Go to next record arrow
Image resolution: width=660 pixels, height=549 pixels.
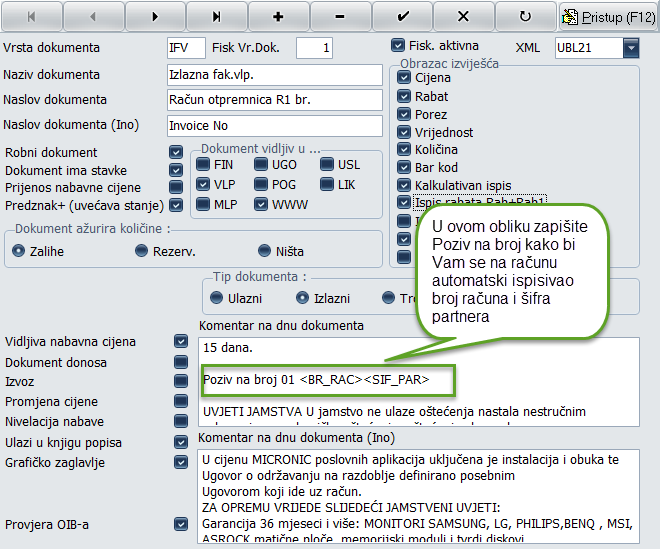click(155, 17)
